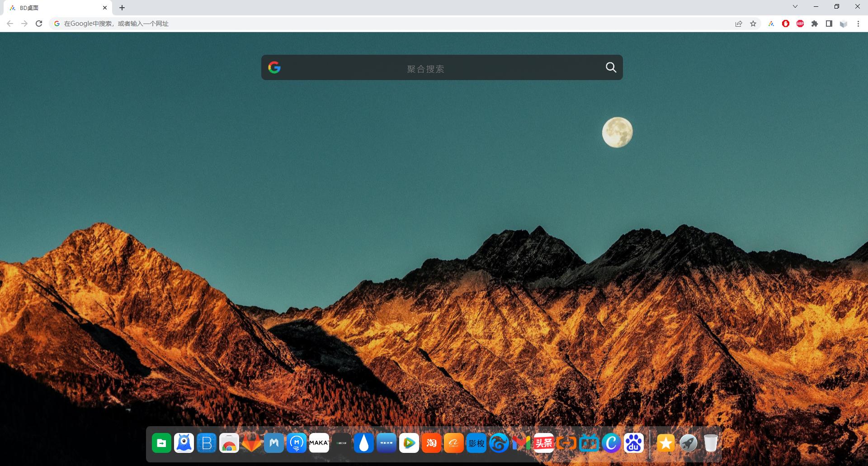Switch search engine via the Google logo

pyautogui.click(x=274, y=67)
